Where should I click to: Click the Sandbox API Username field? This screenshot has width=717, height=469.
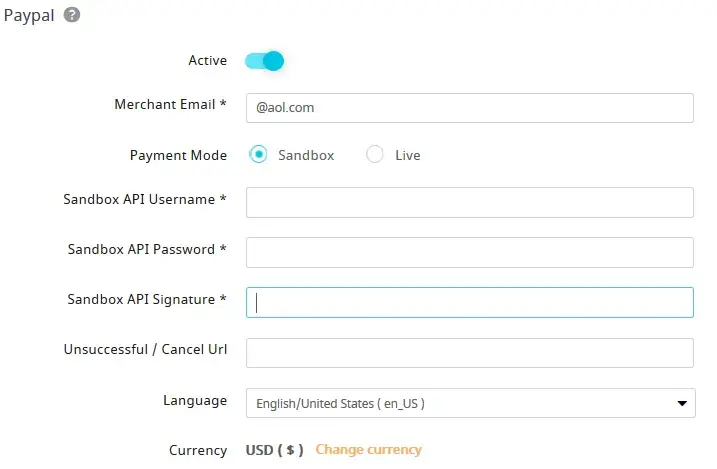pos(469,202)
